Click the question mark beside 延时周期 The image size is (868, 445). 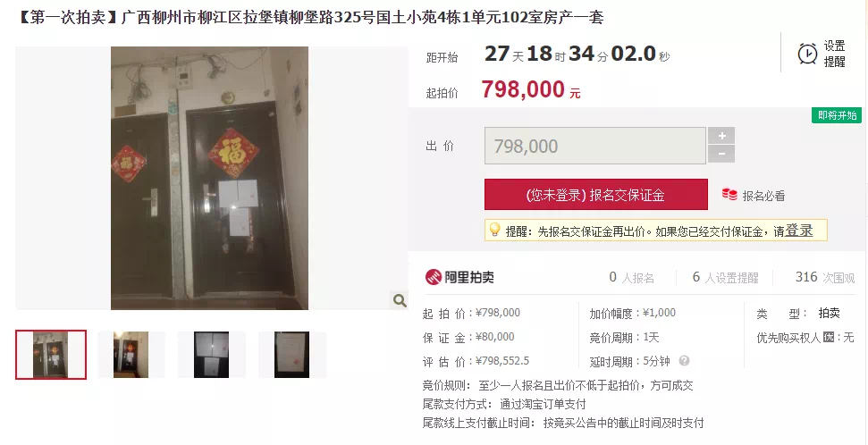684,361
